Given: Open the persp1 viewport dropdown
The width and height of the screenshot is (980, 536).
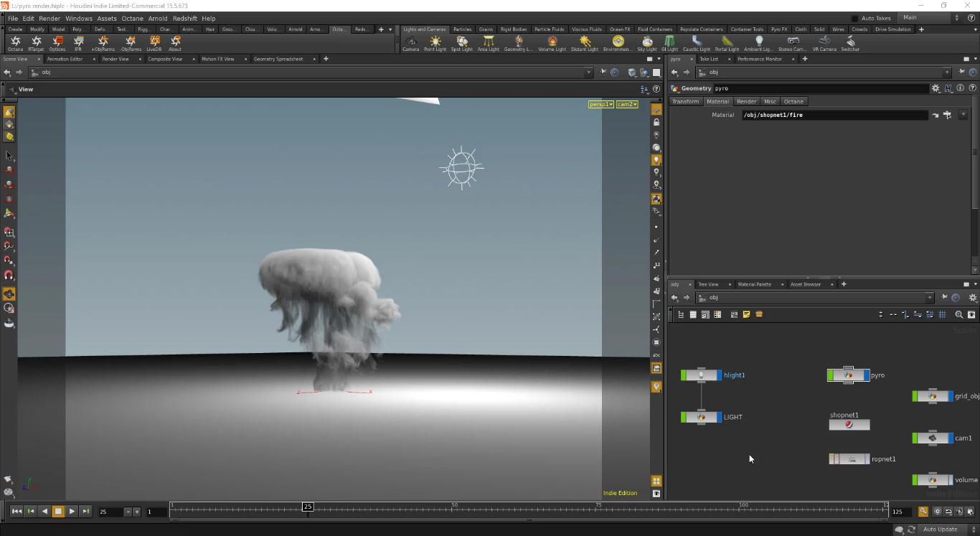Looking at the screenshot, I should 600,104.
